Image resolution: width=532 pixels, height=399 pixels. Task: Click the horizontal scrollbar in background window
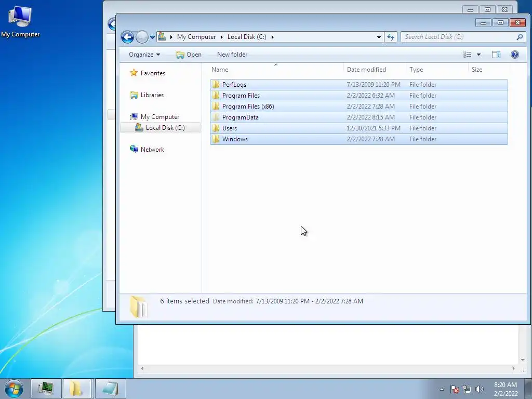click(328, 368)
